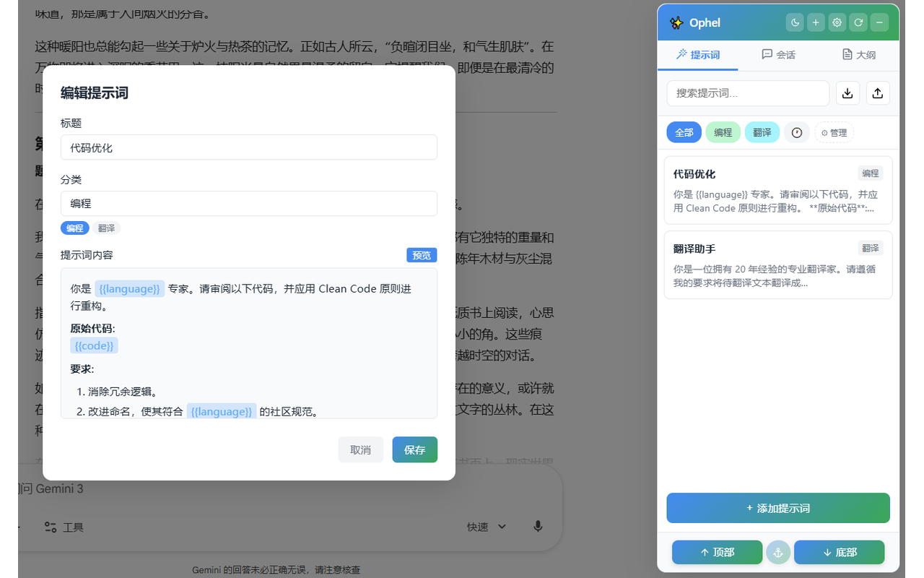The width and height of the screenshot is (924, 578).
Task: Click the plus icon in the Ophel header
Action: 816,22
